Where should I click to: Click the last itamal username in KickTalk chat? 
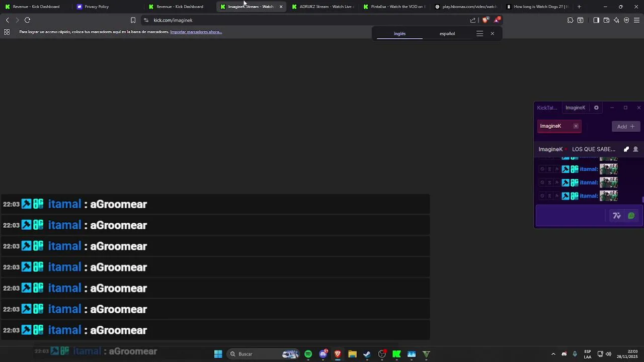coord(589,196)
